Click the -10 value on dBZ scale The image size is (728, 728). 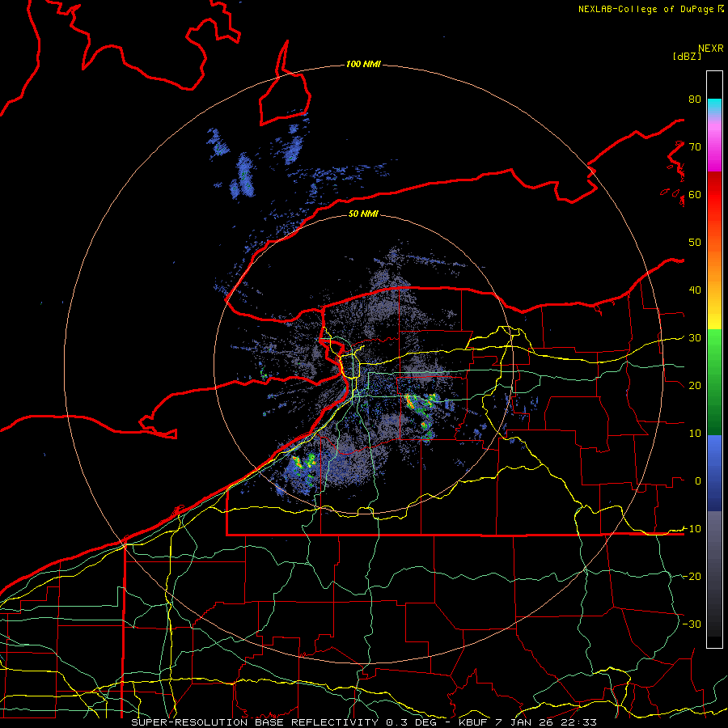[x=692, y=528]
